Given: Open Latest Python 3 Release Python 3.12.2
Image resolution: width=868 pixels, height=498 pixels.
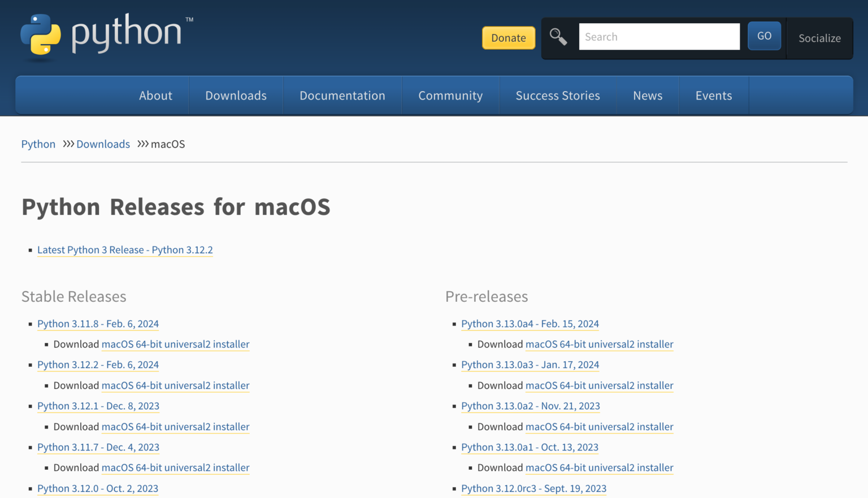Looking at the screenshot, I should [x=125, y=249].
